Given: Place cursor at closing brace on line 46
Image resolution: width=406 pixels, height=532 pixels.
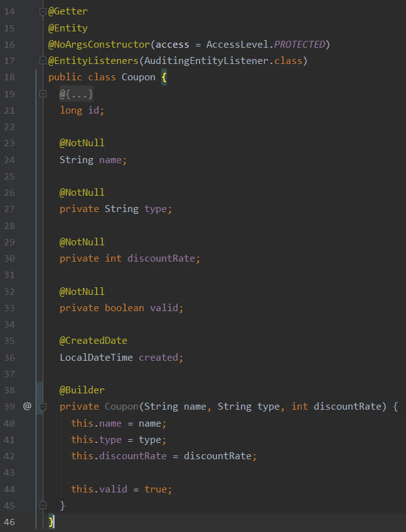Looking at the screenshot, I should (51, 521).
